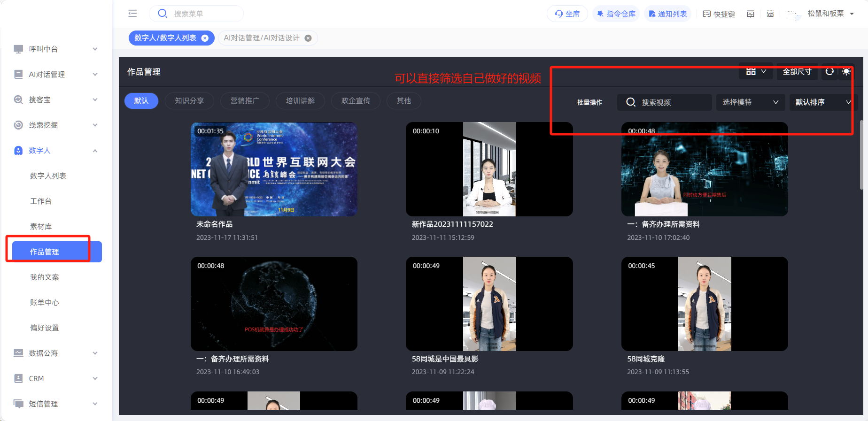Image resolution: width=868 pixels, height=421 pixels.
Task: Open 我的文案 in the sidebar
Action: [45, 277]
